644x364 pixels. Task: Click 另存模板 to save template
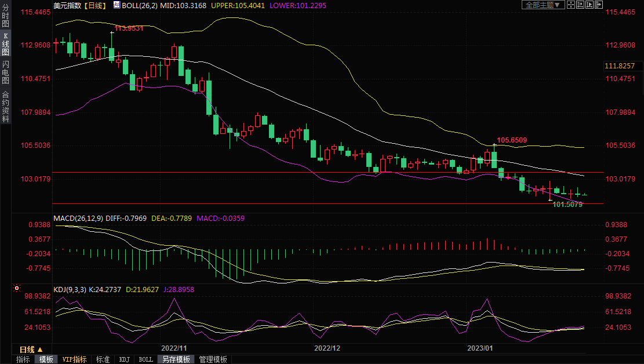[x=176, y=359]
